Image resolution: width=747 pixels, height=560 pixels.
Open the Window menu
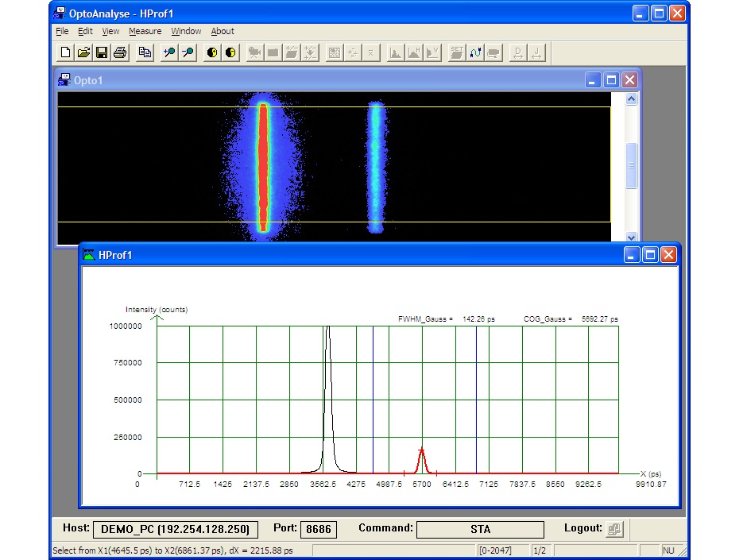click(186, 31)
